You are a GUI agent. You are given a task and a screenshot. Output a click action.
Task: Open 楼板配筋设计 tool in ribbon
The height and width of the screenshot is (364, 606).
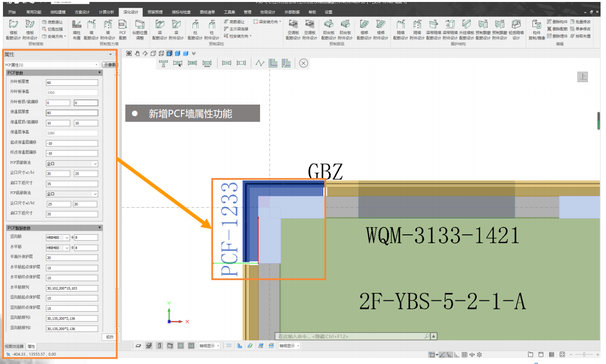coord(14,30)
